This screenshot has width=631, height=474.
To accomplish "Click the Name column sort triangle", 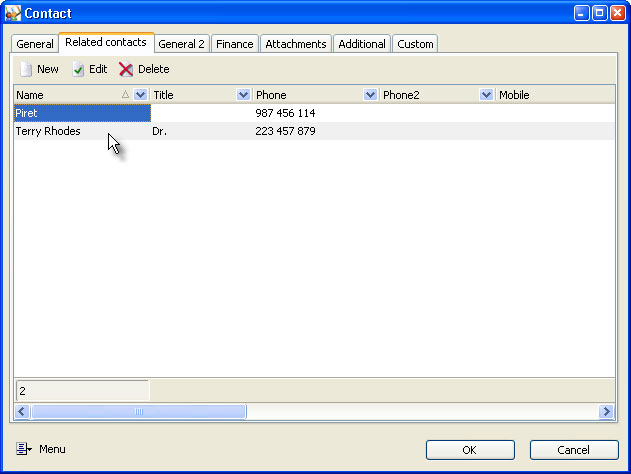I will pos(125,95).
